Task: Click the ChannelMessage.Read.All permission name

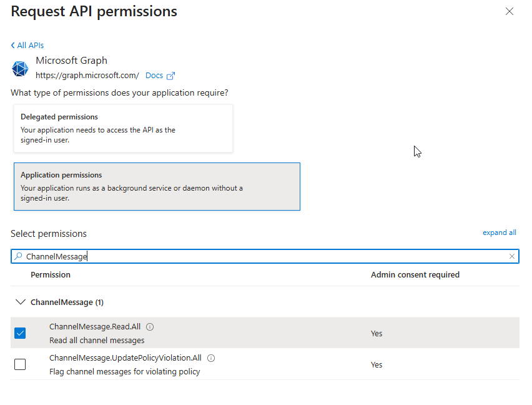Action: [95, 327]
